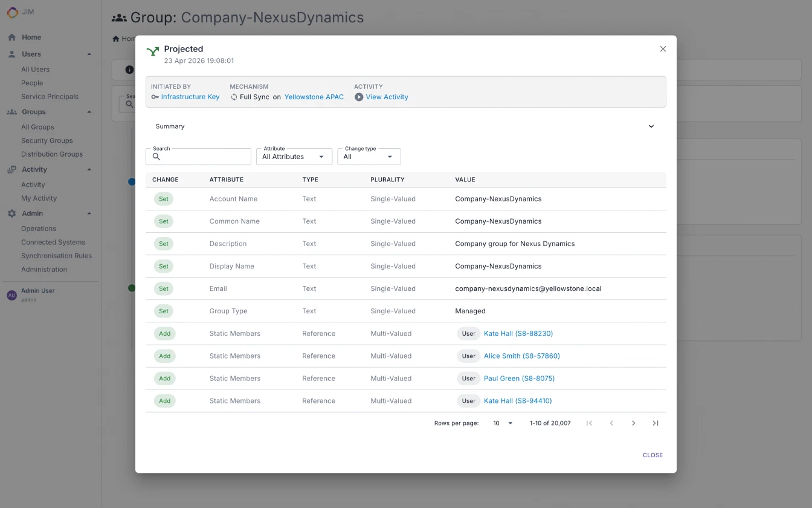
Task: Open Kate Hall (S8-88230) user link
Action: tap(518, 334)
